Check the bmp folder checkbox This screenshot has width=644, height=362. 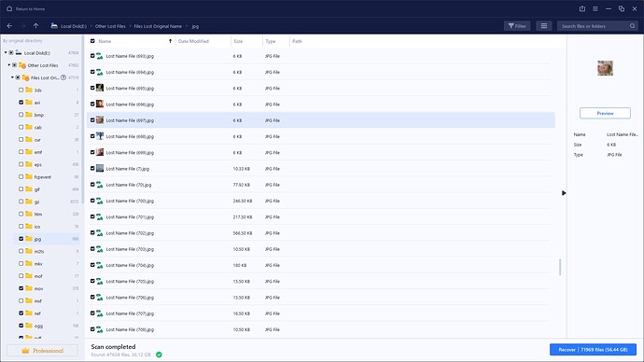pos(21,115)
